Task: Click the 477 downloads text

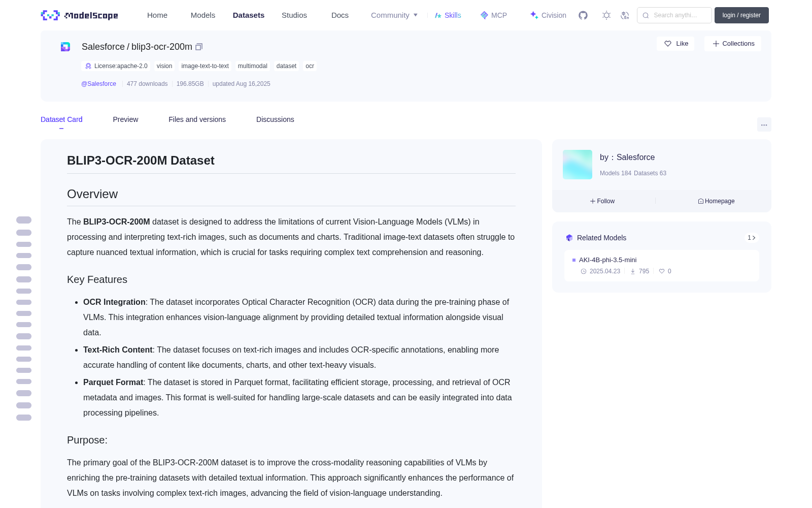Action: pyautogui.click(x=147, y=84)
